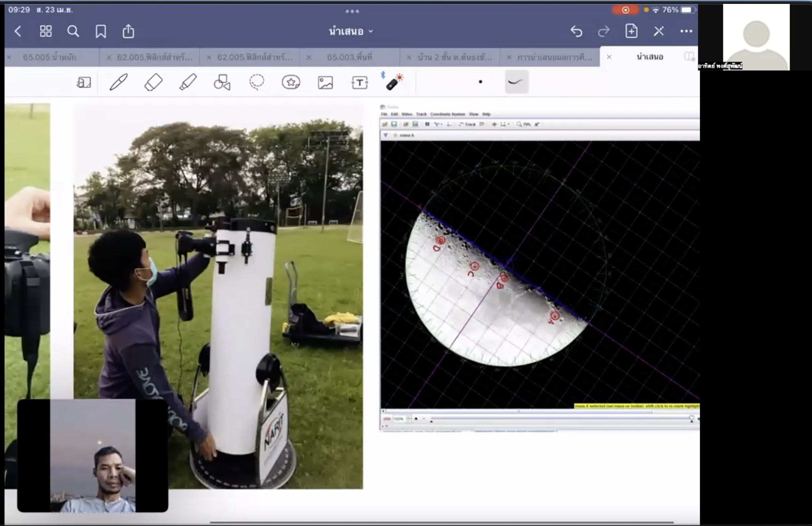Open the page thumbnails grid view
This screenshot has height=526, width=812.
(x=46, y=31)
